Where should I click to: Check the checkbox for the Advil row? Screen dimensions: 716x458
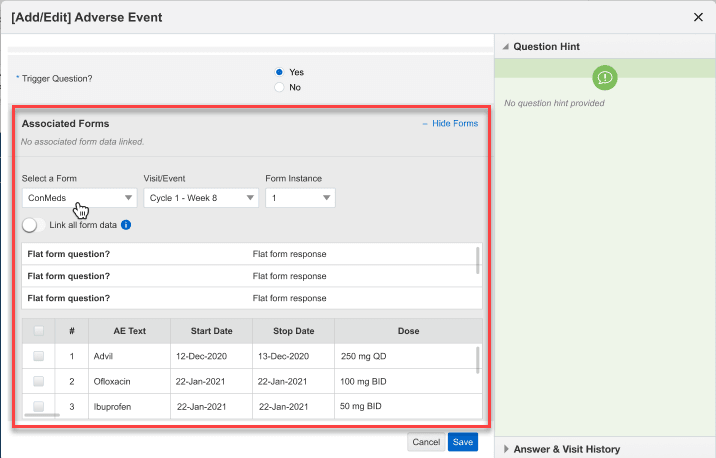[x=39, y=356]
